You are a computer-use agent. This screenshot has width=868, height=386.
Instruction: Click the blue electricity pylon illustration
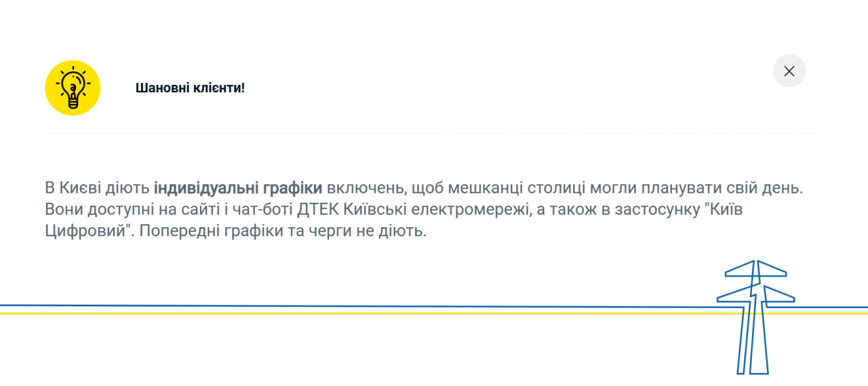point(754,315)
